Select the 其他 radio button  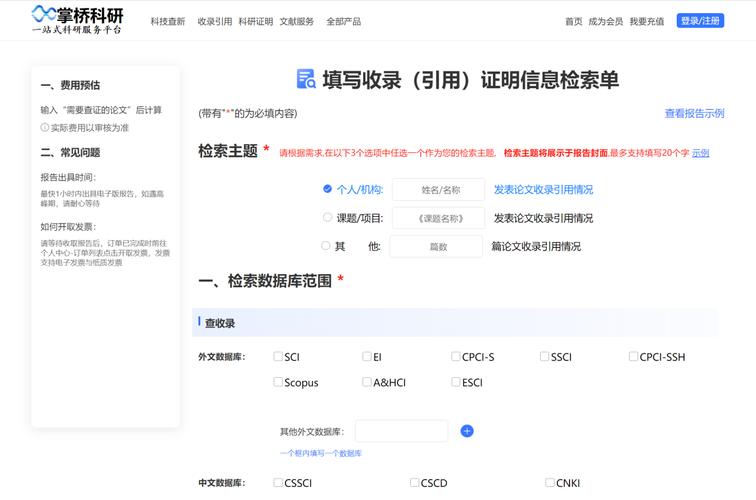(x=325, y=245)
